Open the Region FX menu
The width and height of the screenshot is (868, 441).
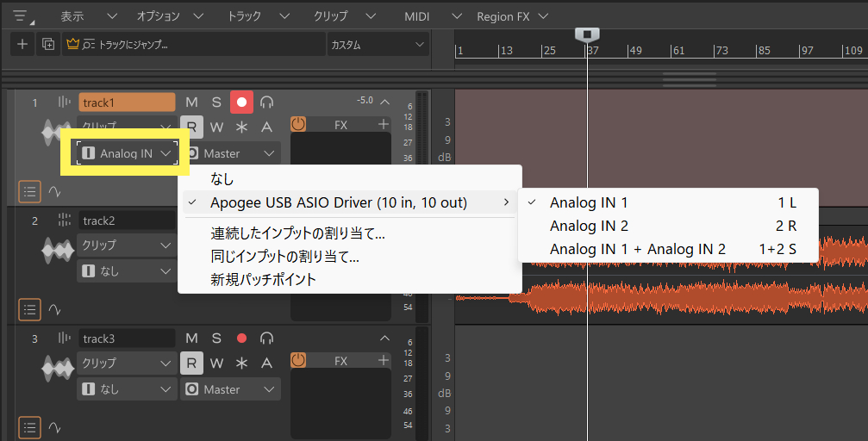(512, 16)
